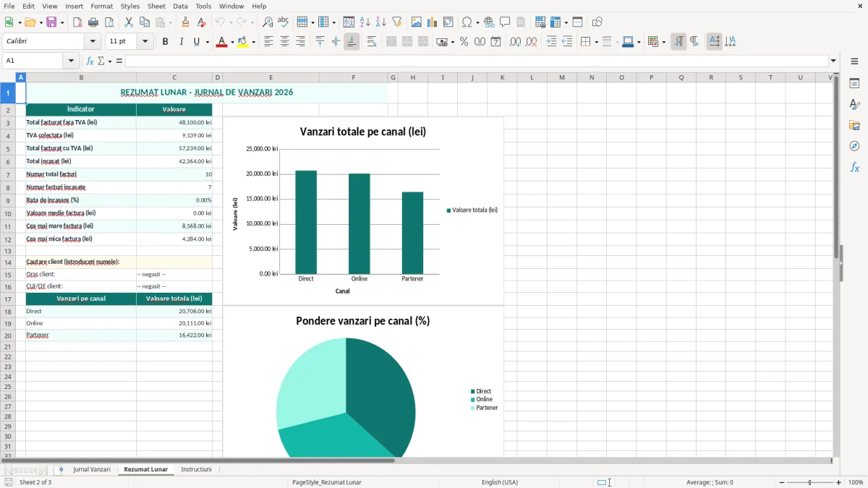The width and height of the screenshot is (868, 488).
Task: Open Find and Replace
Action: (x=268, y=22)
